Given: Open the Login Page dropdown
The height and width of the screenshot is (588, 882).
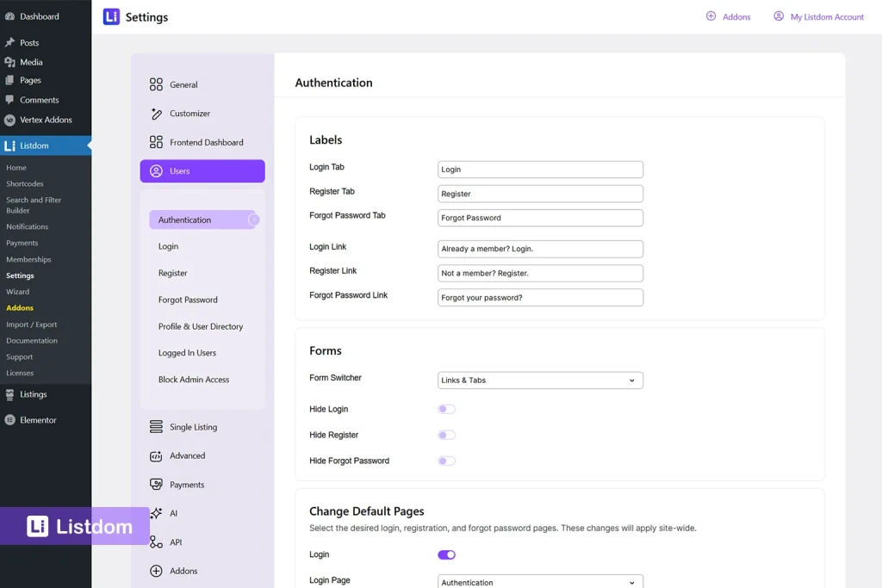Looking at the screenshot, I should (x=540, y=580).
